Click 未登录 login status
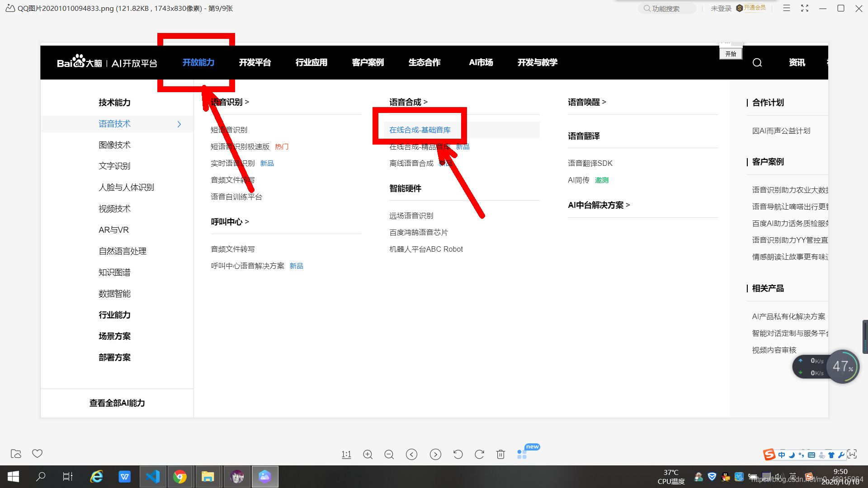Image resolution: width=868 pixels, height=488 pixels. click(x=721, y=9)
